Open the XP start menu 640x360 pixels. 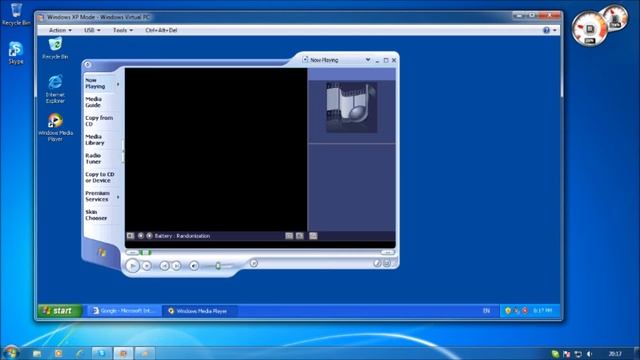click(60, 311)
